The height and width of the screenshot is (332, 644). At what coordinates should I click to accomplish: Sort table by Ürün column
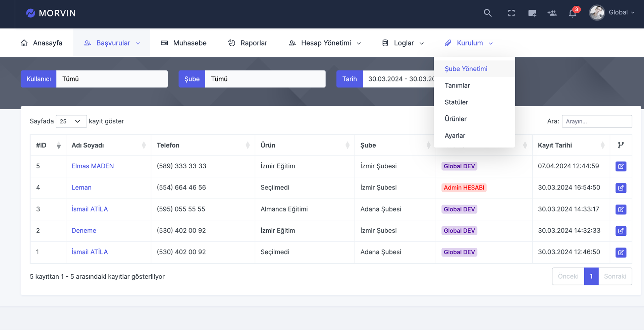coord(305,145)
